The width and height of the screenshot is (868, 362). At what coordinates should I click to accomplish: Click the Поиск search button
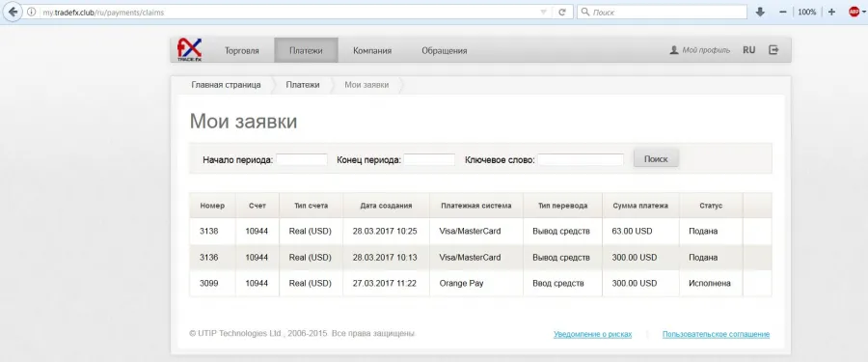[x=656, y=159]
